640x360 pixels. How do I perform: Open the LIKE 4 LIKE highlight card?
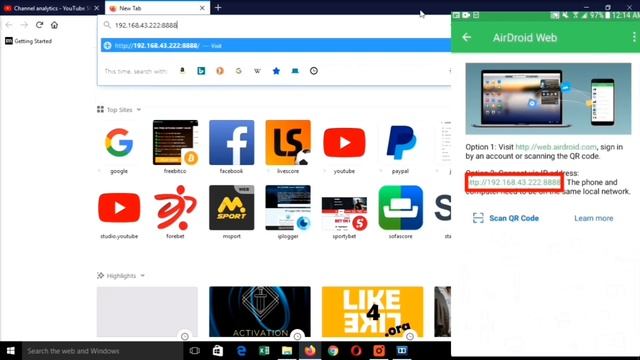pos(372,312)
